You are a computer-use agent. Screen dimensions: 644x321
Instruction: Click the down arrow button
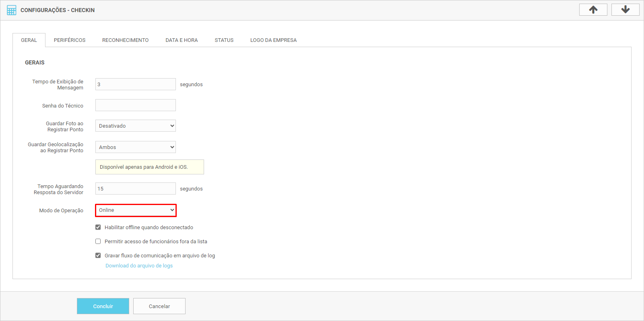pos(625,10)
